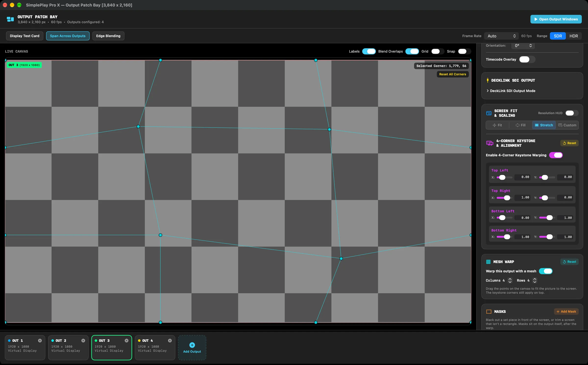Click the Top Left X slider
This screenshot has width=588, height=365.
pos(504,177)
